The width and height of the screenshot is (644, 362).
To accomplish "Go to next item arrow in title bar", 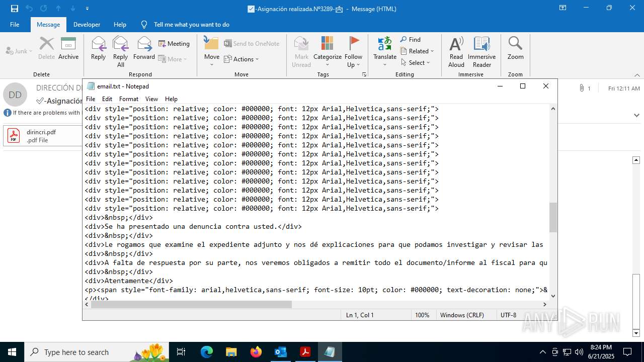I will pos(73,9).
